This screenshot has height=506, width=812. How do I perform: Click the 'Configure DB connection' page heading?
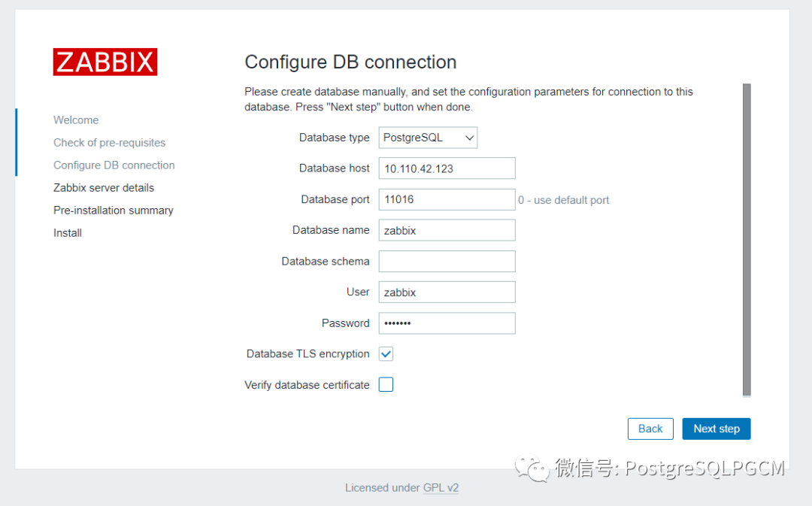point(350,62)
